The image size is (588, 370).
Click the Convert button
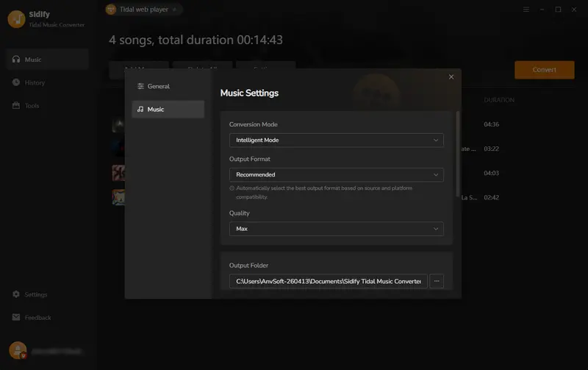click(544, 70)
